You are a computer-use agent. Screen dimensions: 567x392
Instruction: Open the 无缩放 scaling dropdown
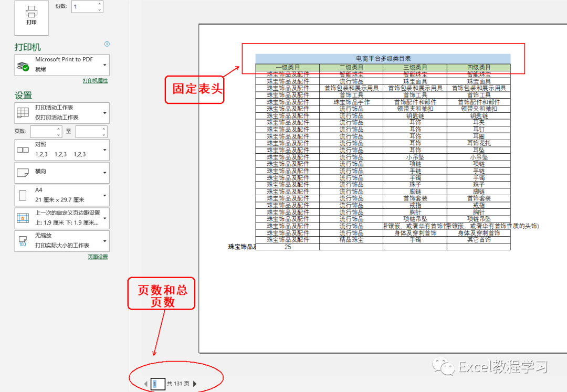click(x=62, y=241)
